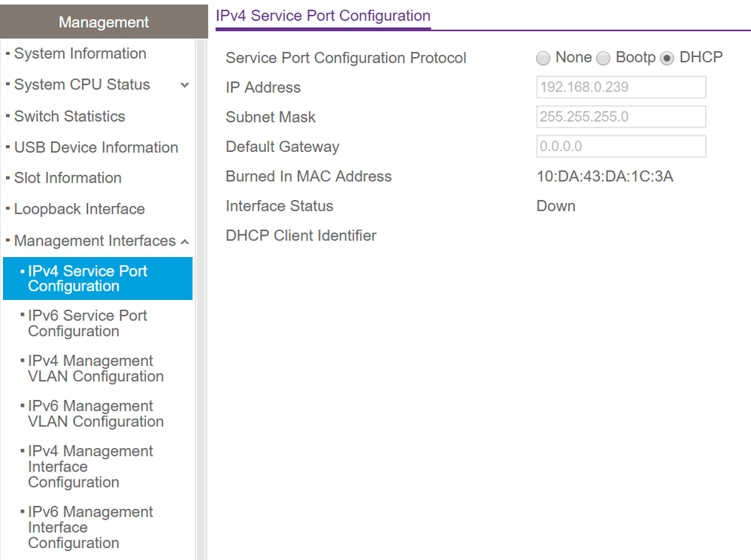Open Slot Information page
The height and width of the screenshot is (560, 751).
[68, 178]
